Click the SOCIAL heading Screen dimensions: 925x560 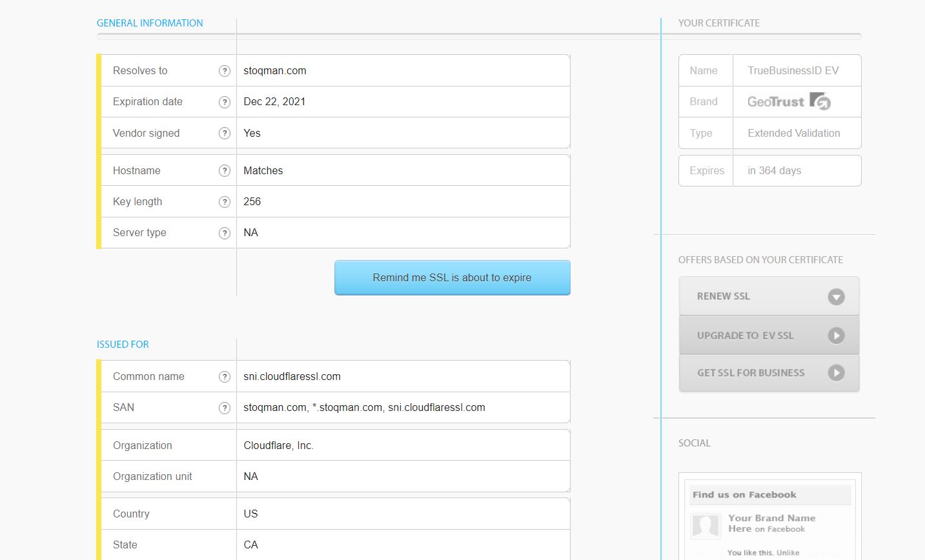695,443
